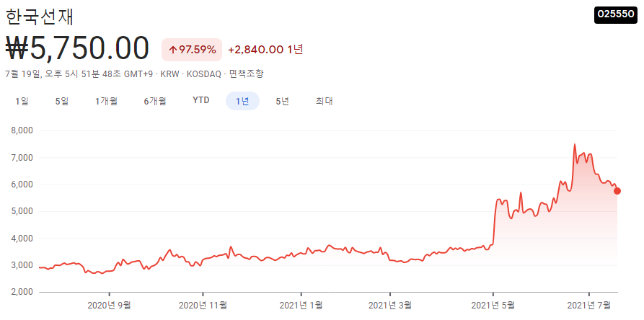The width and height of the screenshot is (644, 320).
Task: Click the 7,000 y-axis value
Action: tap(23, 158)
